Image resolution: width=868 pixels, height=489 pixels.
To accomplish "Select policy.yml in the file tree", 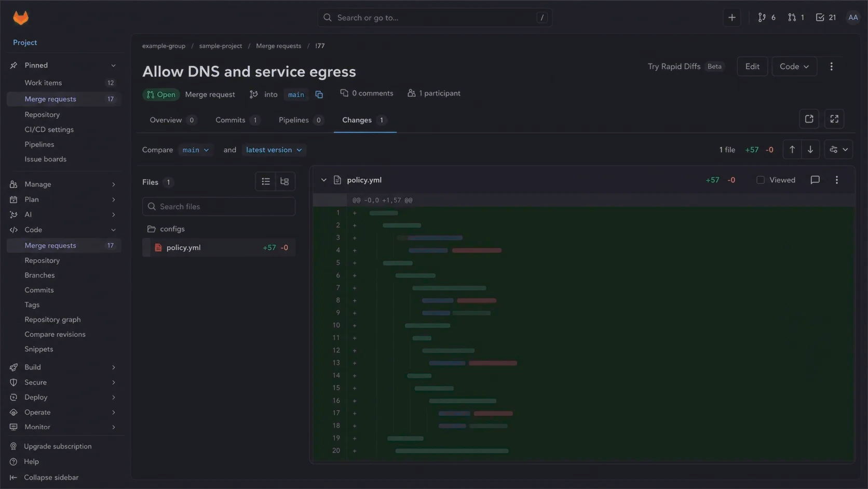I will (x=219, y=247).
